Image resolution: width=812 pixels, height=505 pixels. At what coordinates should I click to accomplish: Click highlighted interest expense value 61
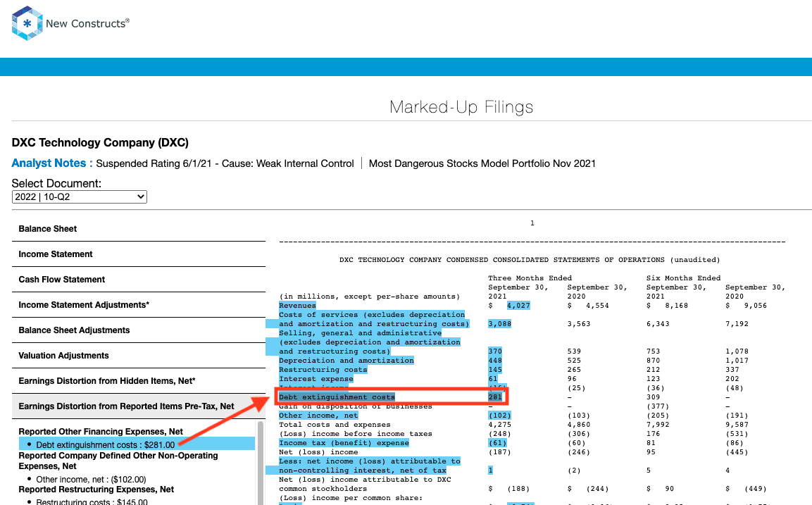[492, 379]
